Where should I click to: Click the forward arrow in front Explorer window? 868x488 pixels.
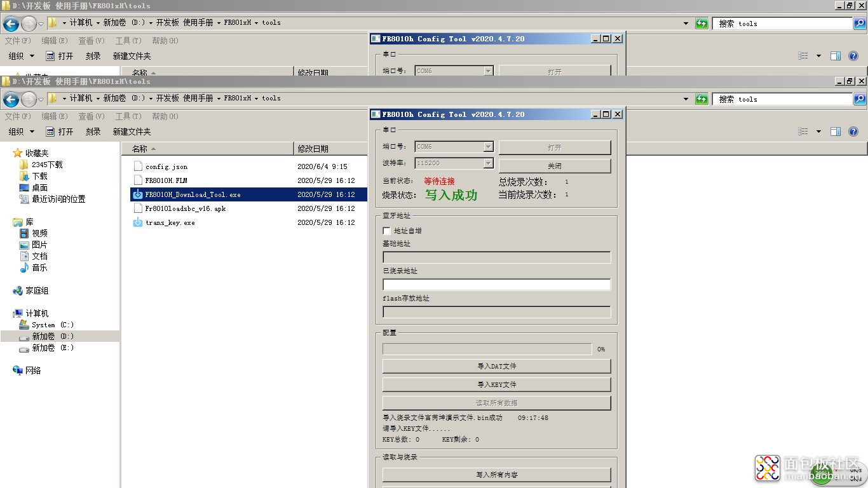click(29, 99)
